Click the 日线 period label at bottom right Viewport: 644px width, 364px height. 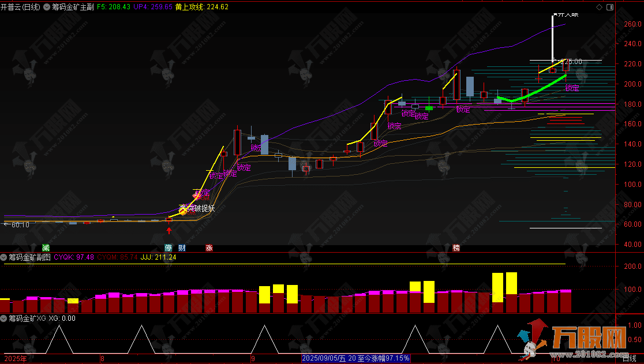[x=630, y=359]
